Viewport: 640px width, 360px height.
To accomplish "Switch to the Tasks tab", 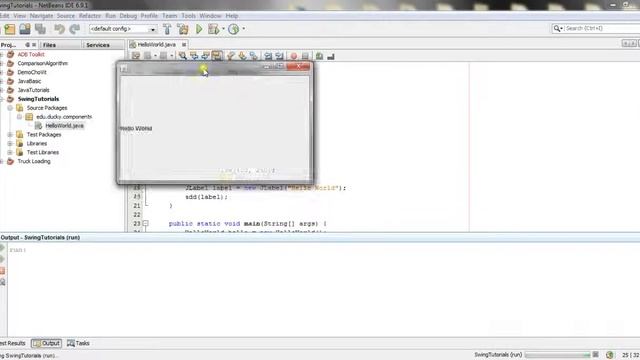I will pyautogui.click(x=78, y=343).
